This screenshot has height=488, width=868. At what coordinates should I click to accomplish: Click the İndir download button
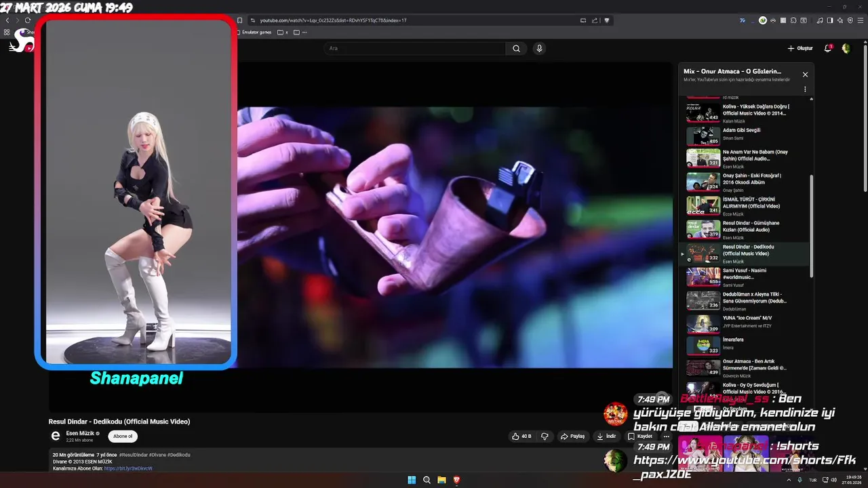coord(606,436)
